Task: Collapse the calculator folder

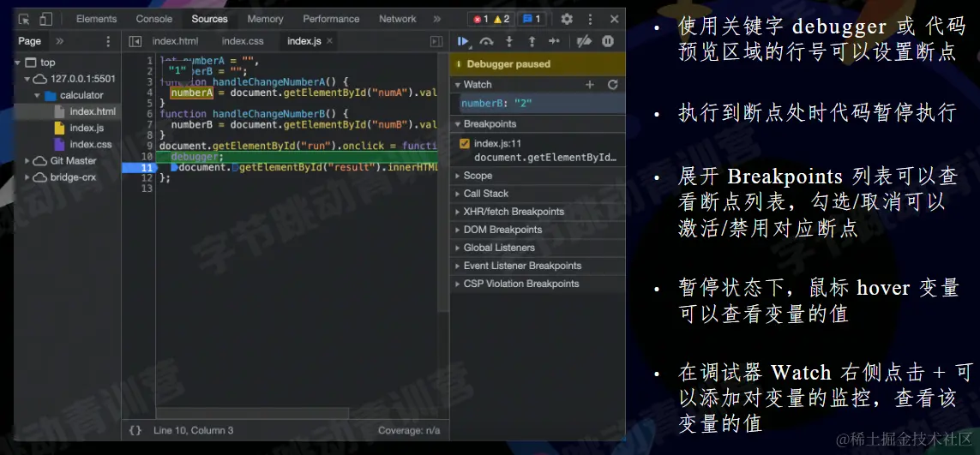Action: tap(38, 96)
